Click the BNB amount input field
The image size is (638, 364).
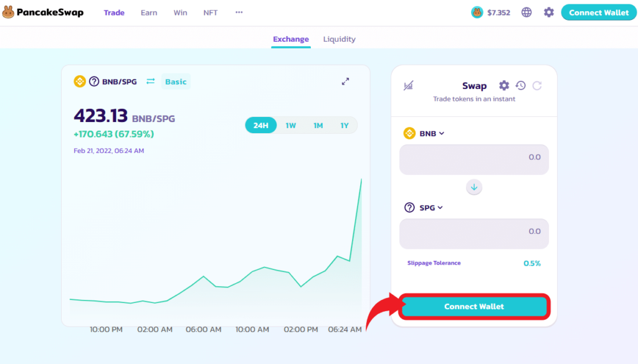click(474, 159)
